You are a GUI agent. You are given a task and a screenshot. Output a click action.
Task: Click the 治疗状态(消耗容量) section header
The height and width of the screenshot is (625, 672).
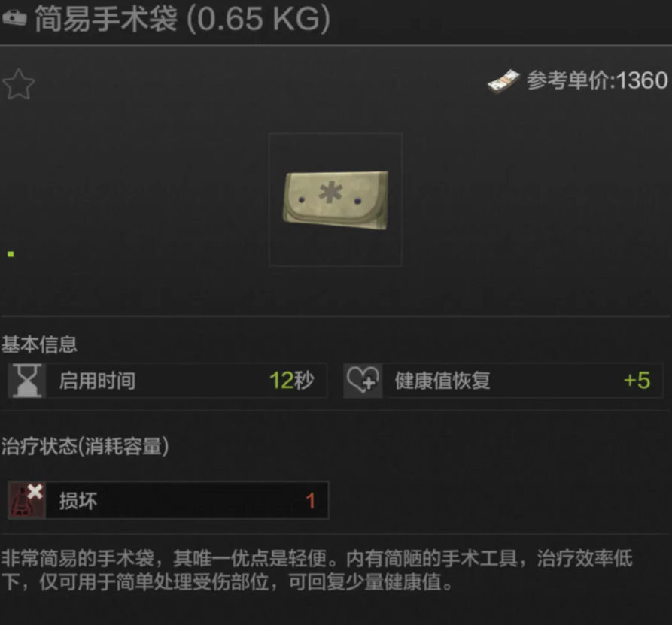[85, 446]
